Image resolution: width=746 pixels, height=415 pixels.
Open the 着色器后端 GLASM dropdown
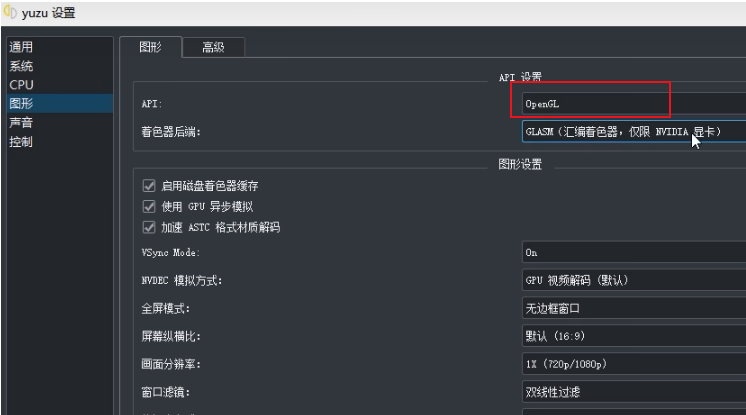tap(633, 131)
